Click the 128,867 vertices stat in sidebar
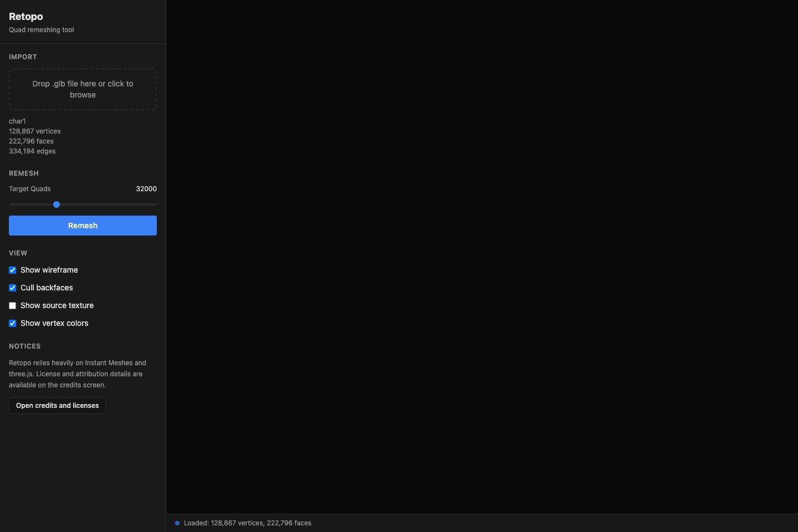Screen dimensions: 798x532 [x=35, y=131]
